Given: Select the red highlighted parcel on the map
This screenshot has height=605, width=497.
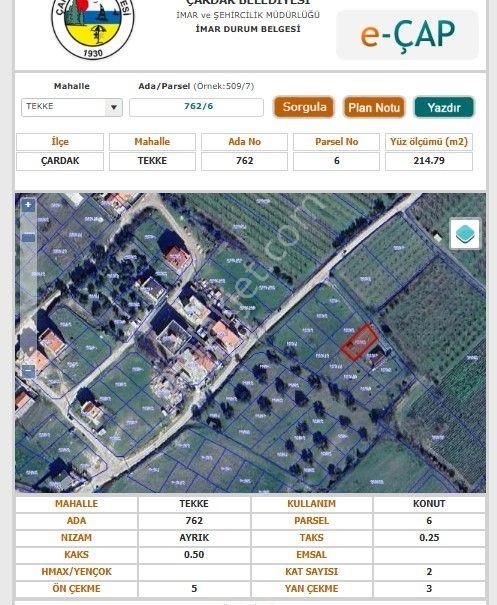Looking at the screenshot, I should pos(359,343).
